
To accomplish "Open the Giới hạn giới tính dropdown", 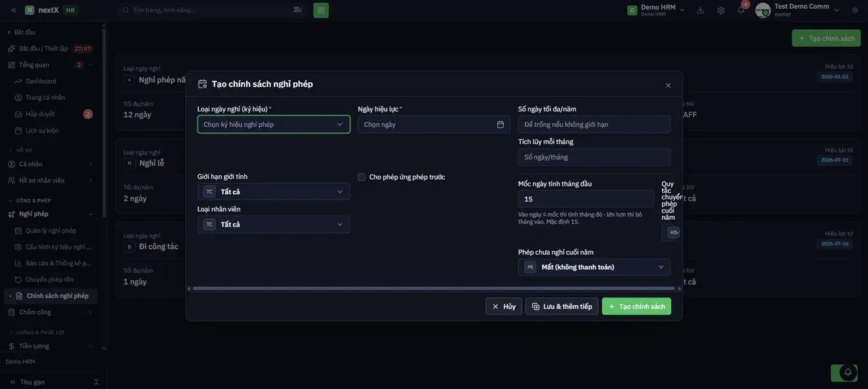I will point(274,191).
